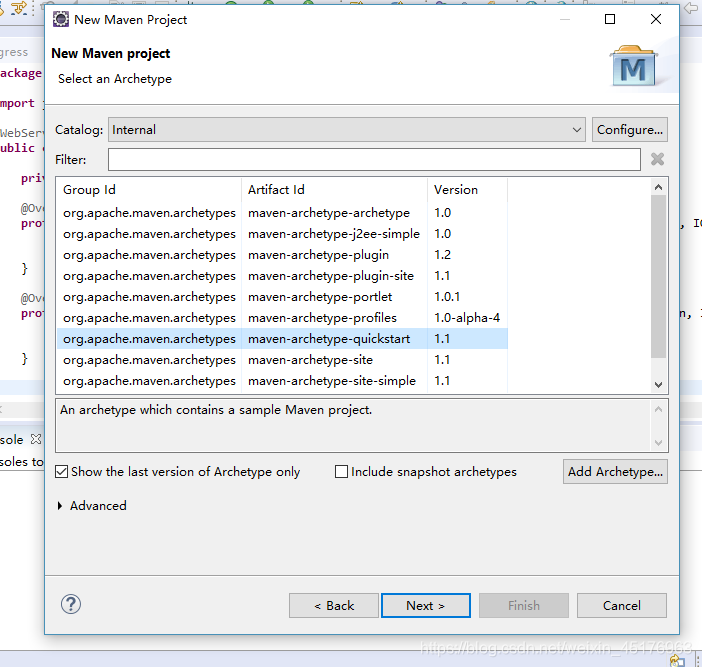Sort by the Artifact Id column header
This screenshot has width=702, height=667.
point(334,190)
